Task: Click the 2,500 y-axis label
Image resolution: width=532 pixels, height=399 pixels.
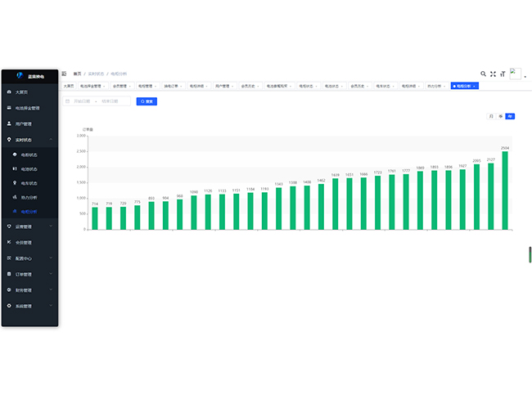Action: point(81,151)
